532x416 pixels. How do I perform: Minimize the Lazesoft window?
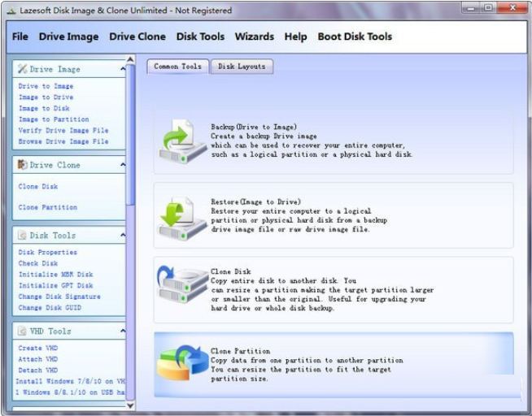click(470, 8)
